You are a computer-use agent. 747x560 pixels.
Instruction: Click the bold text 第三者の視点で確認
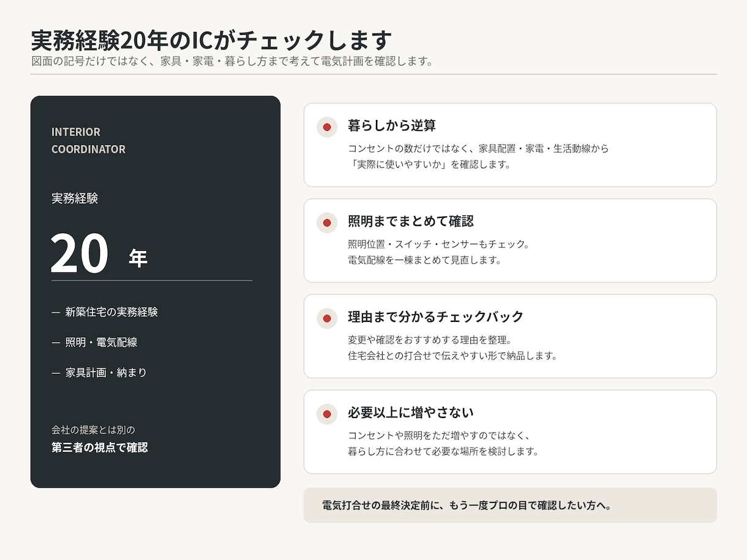100,447
